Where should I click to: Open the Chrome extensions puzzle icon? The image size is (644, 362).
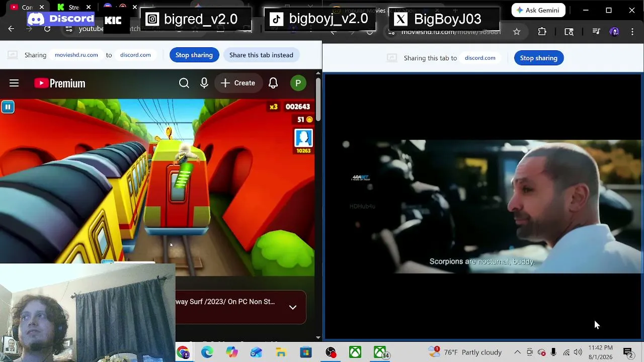[542, 32]
